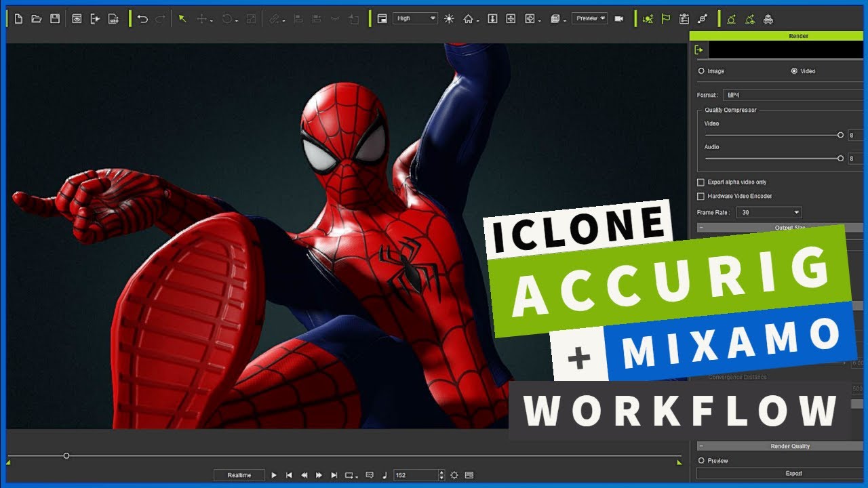Undo the last action

[x=142, y=19]
